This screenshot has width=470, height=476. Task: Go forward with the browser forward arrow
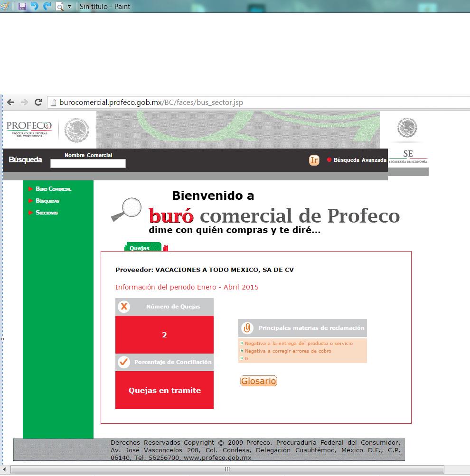click(24, 103)
